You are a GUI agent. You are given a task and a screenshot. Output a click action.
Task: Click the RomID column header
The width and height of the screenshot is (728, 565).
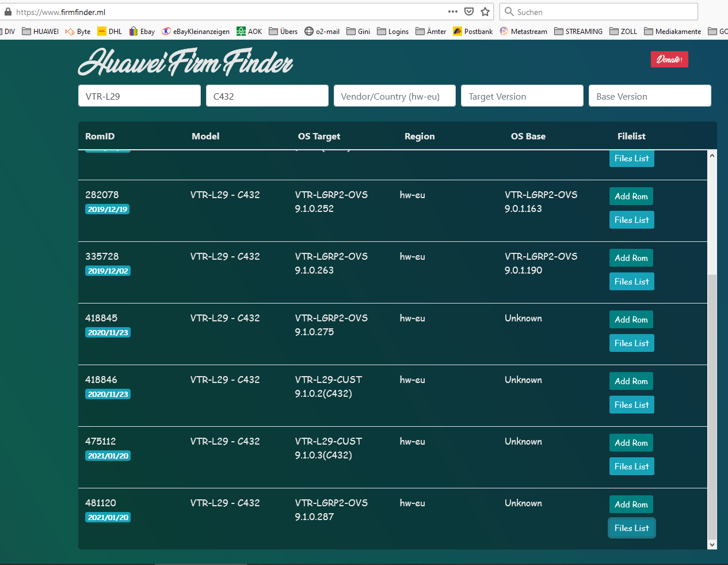(x=100, y=136)
